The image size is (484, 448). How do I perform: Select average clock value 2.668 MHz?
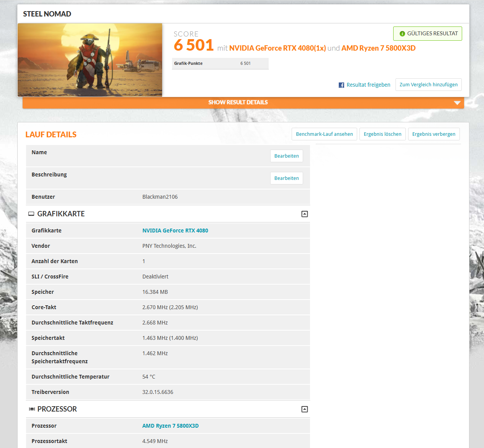click(155, 323)
